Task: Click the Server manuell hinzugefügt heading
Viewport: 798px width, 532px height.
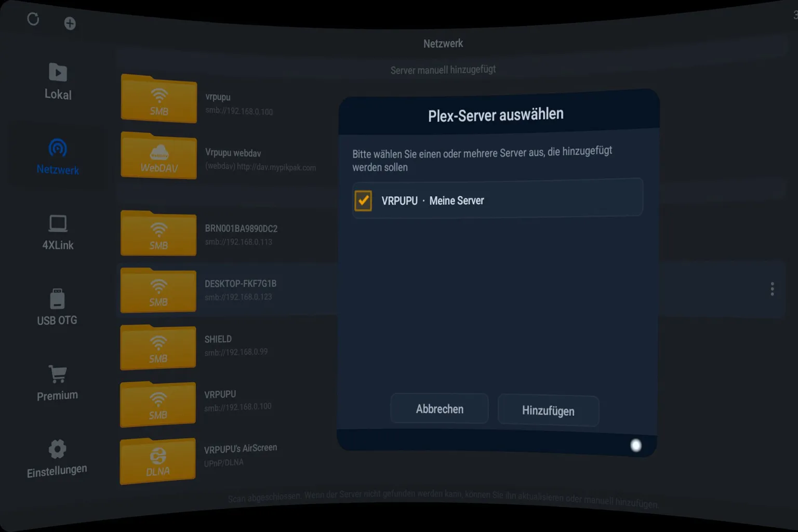Action: click(443, 70)
